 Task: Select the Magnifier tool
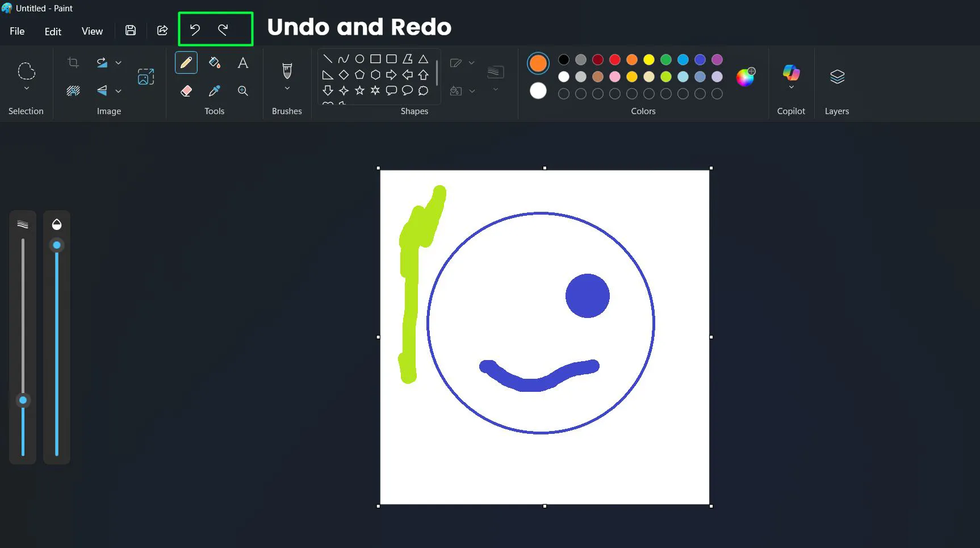point(242,91)
